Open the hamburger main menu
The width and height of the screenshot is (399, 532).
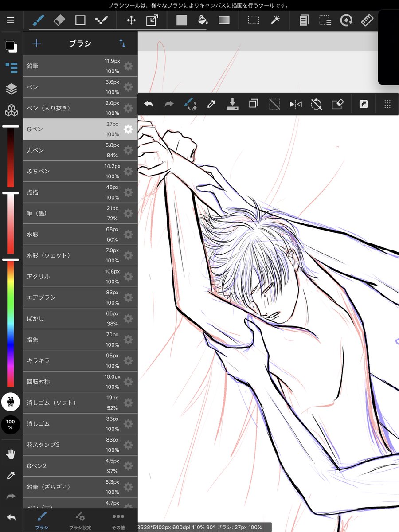11,20
